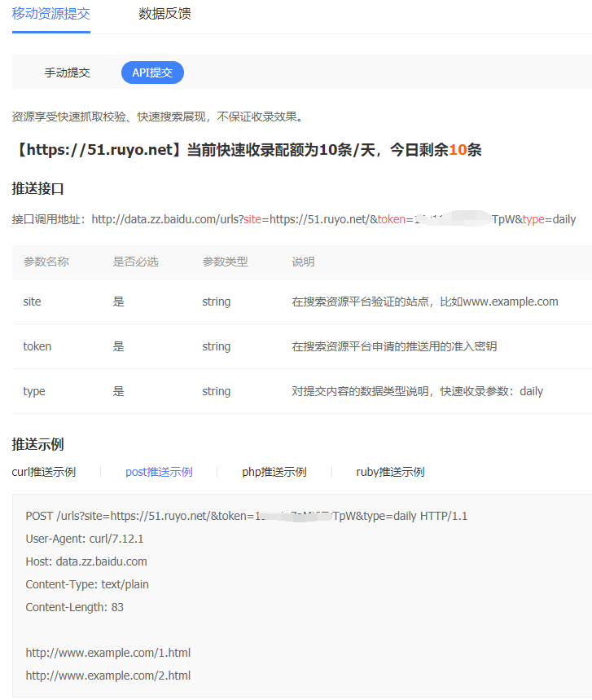Click the example URL ending in 1.html
Image resolution: width=592 pixels, height=700 pixels.
(x=107, y=653)
